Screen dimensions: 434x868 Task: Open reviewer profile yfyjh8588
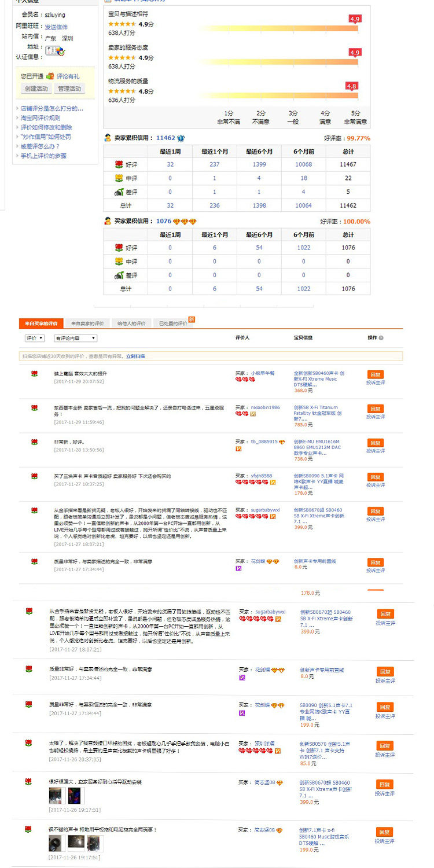[262, 476]
